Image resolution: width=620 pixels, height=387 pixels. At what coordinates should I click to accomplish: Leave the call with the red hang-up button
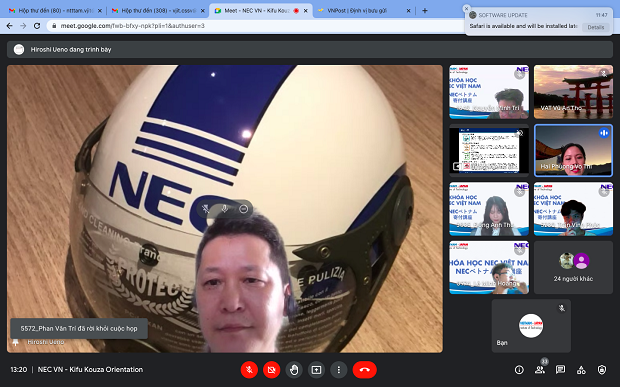pyautogui.click(x=365, y=370)
